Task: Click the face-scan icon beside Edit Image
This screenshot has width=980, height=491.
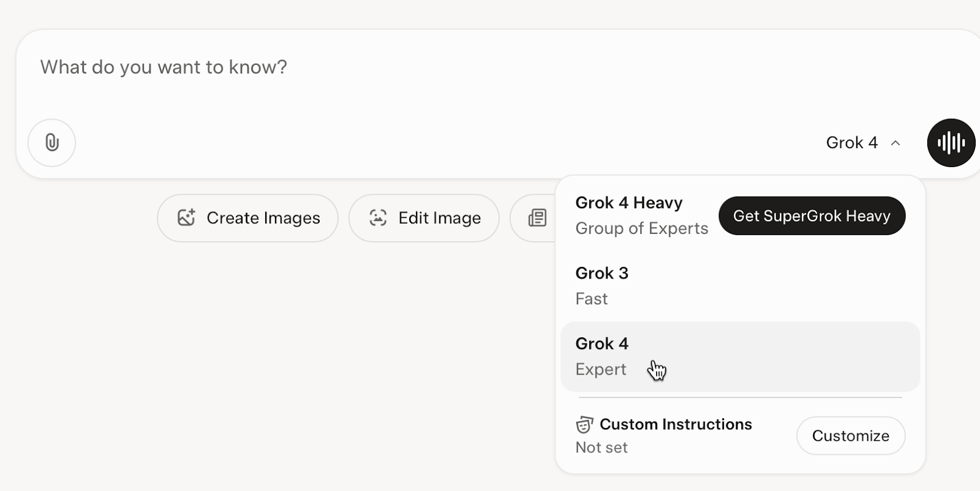Action: point(378,217)
